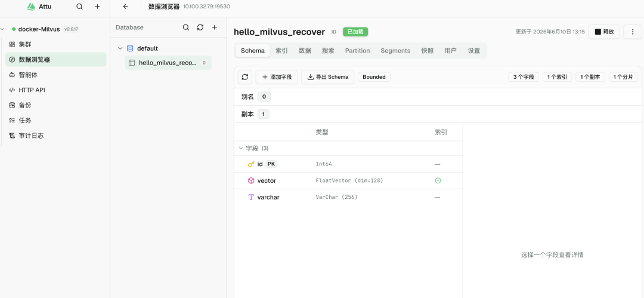Click the T icon of varchar field
644x298 pixels.
(x=251, y=197)
